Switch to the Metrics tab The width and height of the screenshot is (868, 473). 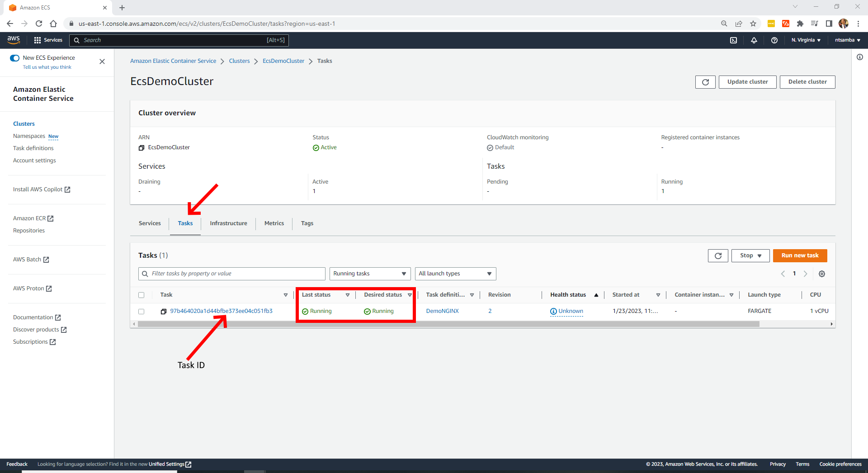point(274,223)
